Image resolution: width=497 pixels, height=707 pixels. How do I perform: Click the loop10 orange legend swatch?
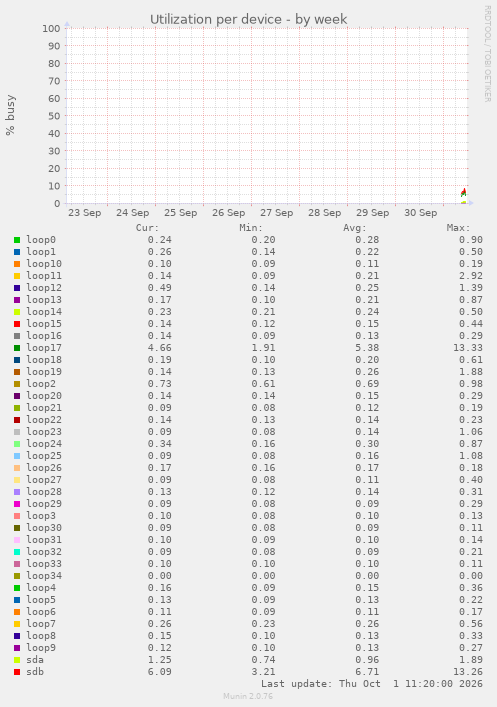(x=17, y=264)
